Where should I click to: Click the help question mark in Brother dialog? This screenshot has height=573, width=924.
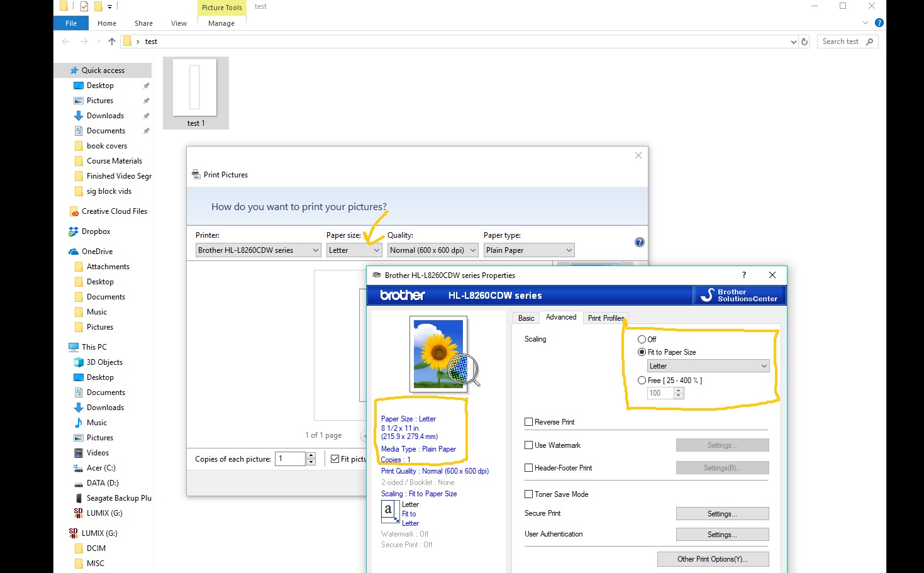click(743, 275)
